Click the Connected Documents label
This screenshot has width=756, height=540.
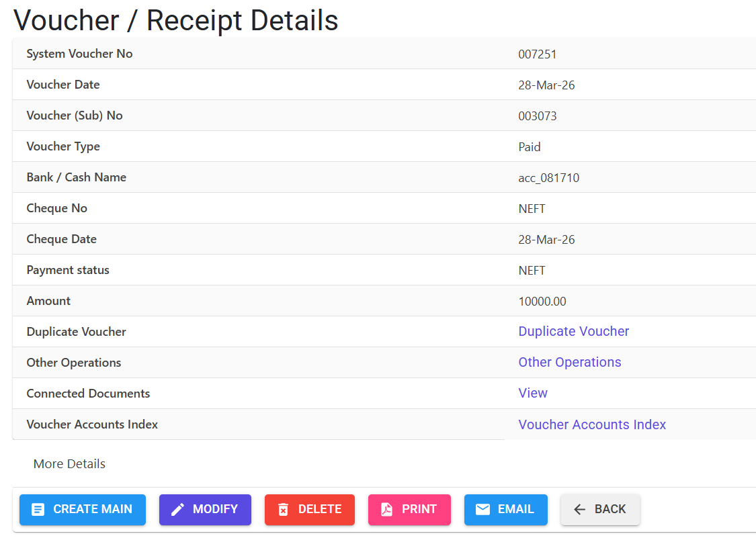tap(88, 394)
